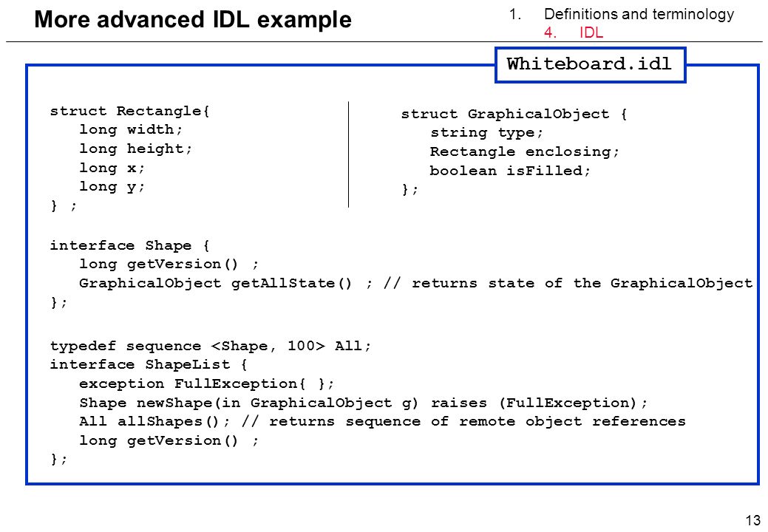Click 'long getVersion()' inside interface ShapeList
This screenshot has width=768, height=532.
click(x=159, y=441)
